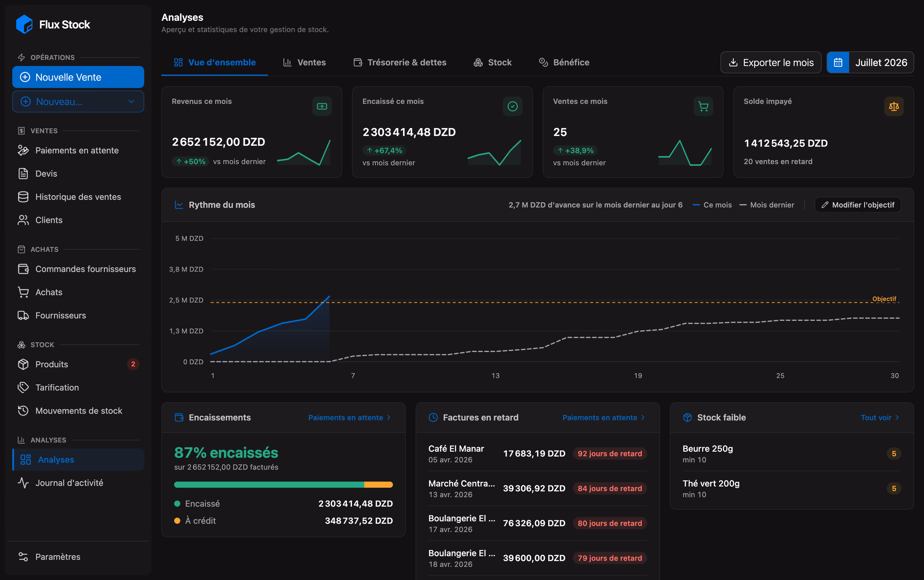Click the Commandes fournisseurs wallet icon
This screenshot has width=924, height=580.
(x=23, y=269)
